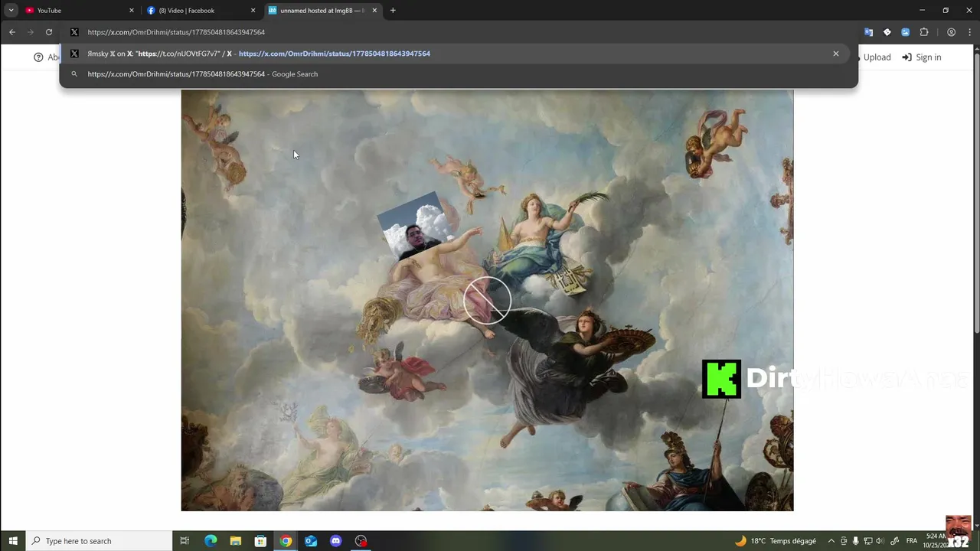Image resolution: width=980 pixels, height=551 pixels.
Task: Reload the current page
Action: pos(49,32)
